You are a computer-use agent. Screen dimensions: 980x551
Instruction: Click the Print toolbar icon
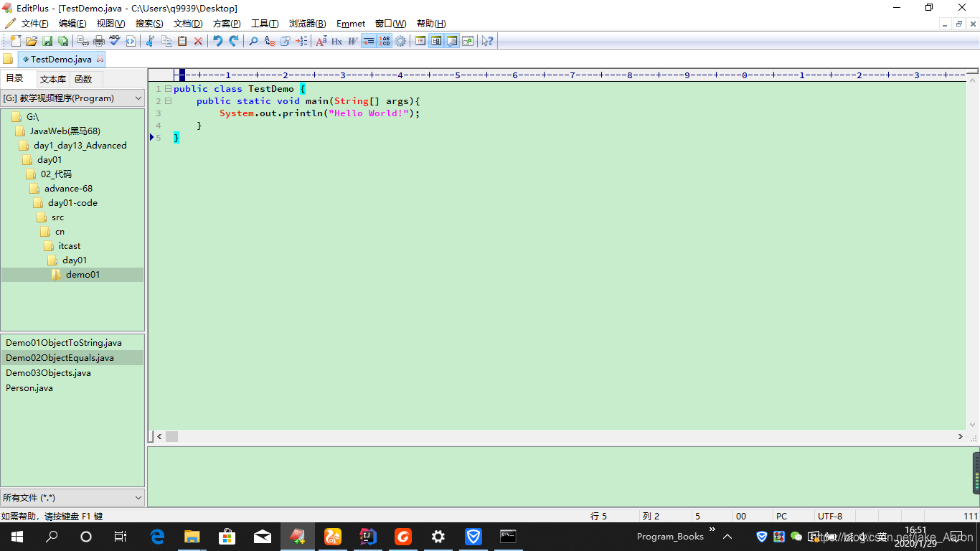[99, 41]
